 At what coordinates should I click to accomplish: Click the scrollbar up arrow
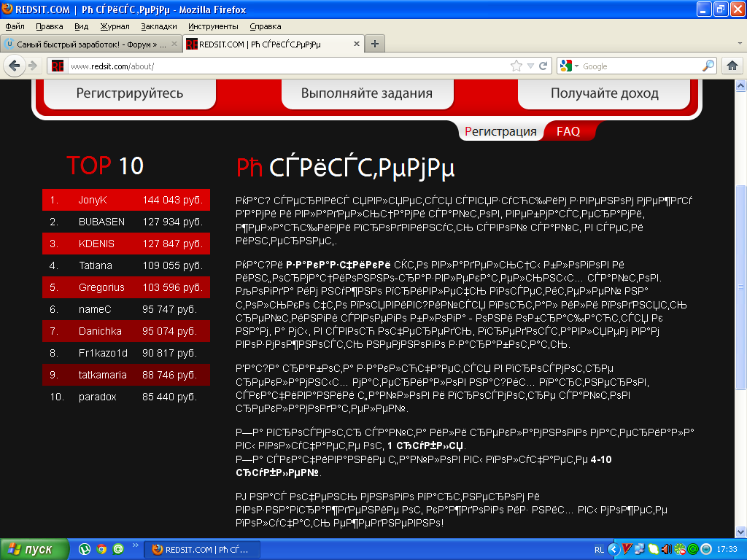tap(741, 86)
